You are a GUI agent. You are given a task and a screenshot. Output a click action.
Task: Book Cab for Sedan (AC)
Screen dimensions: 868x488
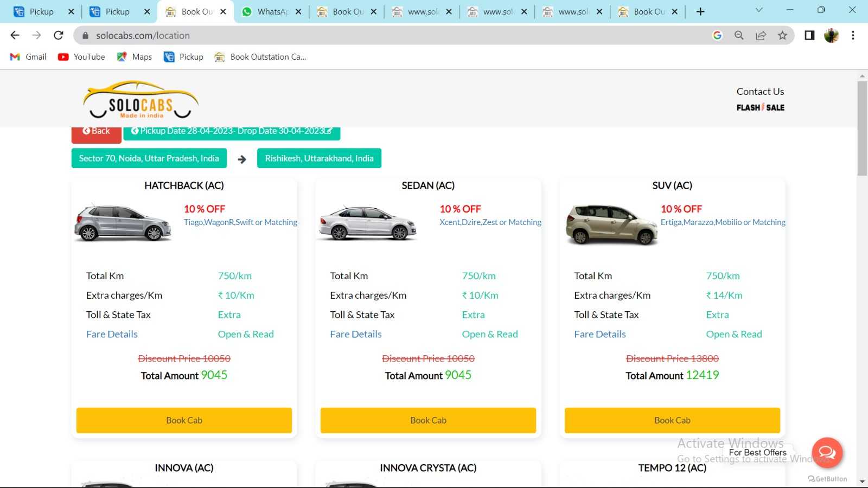428,420
